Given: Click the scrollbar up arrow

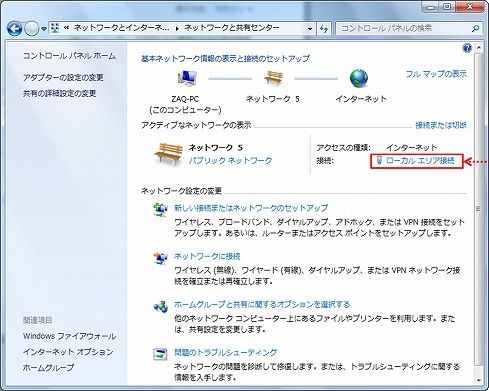Looking at the screenshot, I should click(x=479, y=47).
